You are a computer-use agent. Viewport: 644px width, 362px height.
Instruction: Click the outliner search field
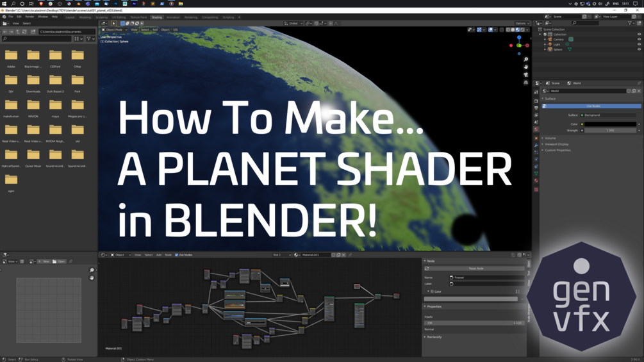click(x=585, y=24)
